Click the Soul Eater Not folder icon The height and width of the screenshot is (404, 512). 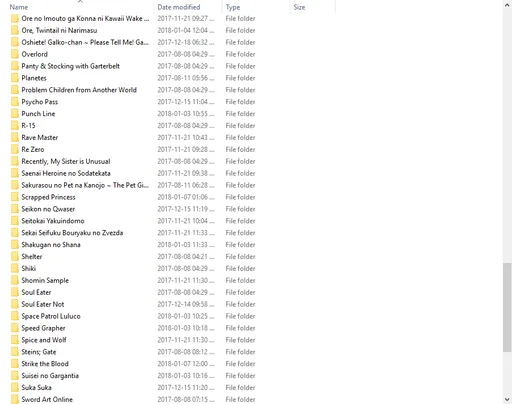pyautogui.click(x=15, y=304)
